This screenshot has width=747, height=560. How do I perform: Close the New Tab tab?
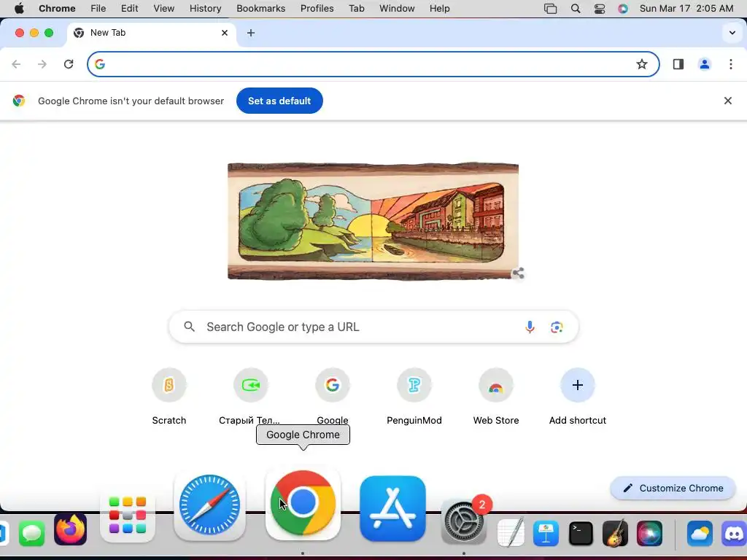(x=225, y=33)
